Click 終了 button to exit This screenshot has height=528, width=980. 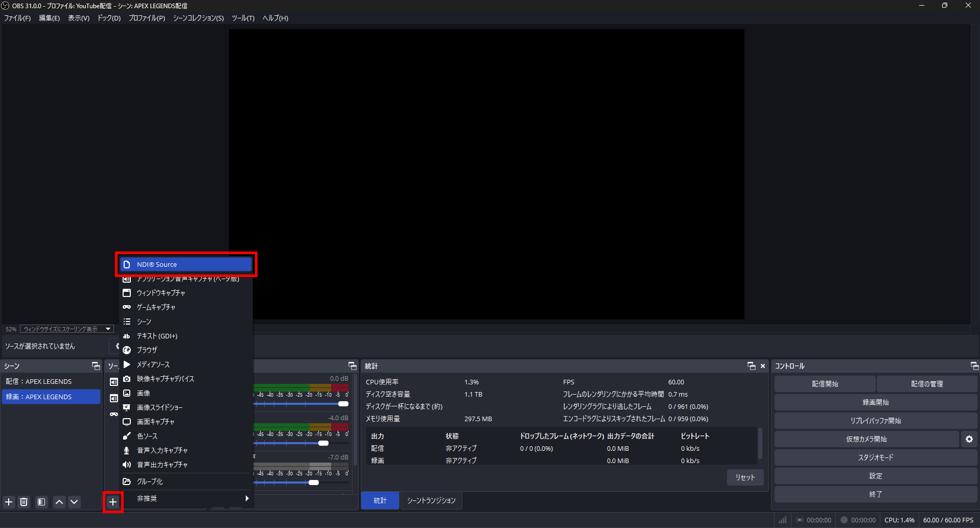[876, 494]
